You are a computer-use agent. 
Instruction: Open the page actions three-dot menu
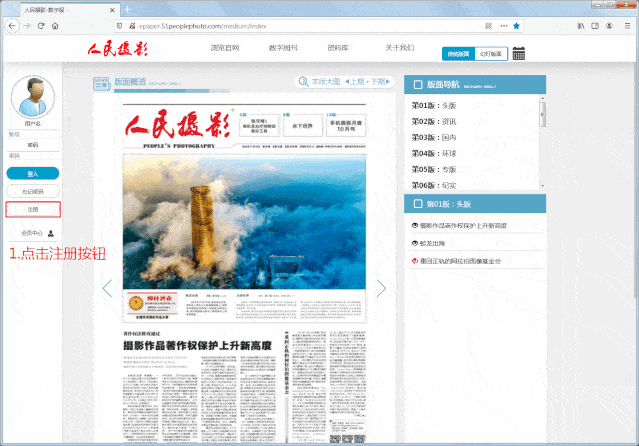(x=504, y=26)
